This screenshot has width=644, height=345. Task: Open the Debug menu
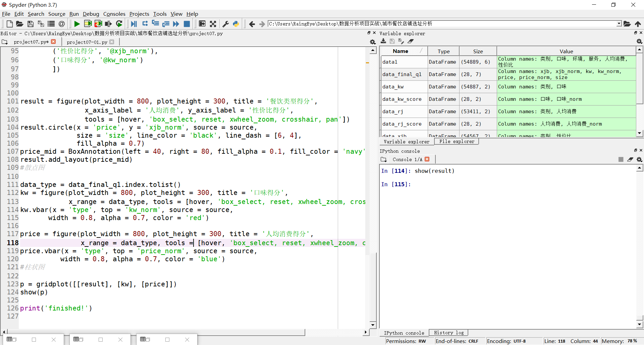point(91,14)
